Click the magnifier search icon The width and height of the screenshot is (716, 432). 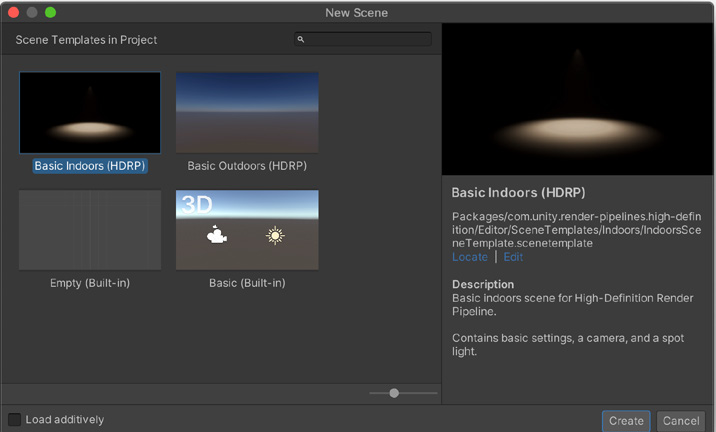(301, 39)
